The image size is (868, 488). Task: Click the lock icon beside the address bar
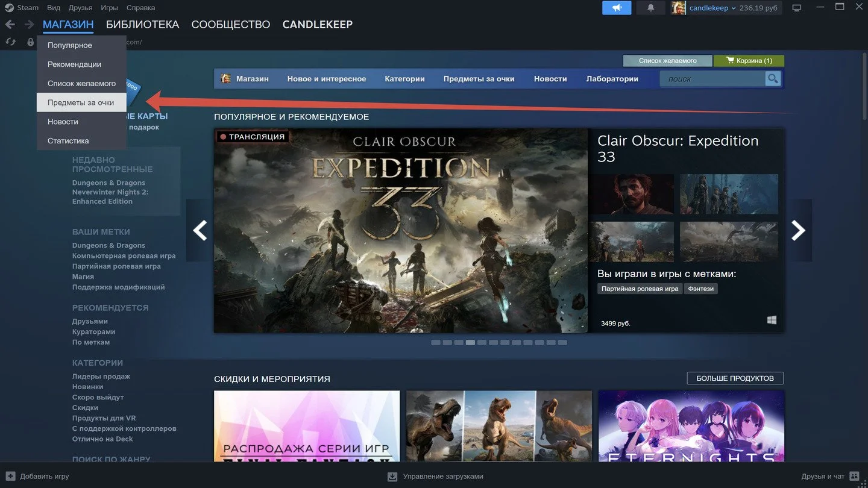click(x=30, y=42)
